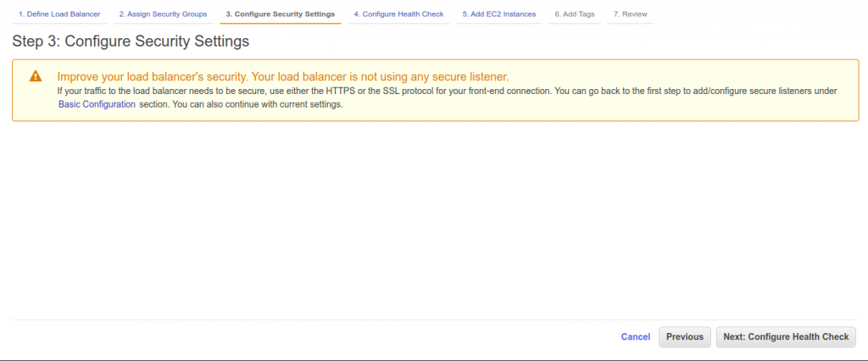Cancel the load balancer wizard

point(636,336)
